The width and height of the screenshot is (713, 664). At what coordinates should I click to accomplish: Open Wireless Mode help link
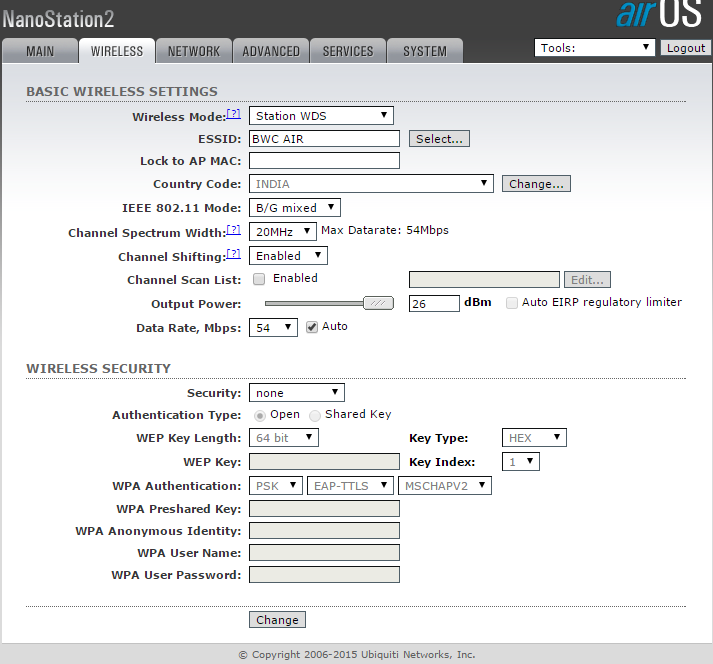(234, 114)
